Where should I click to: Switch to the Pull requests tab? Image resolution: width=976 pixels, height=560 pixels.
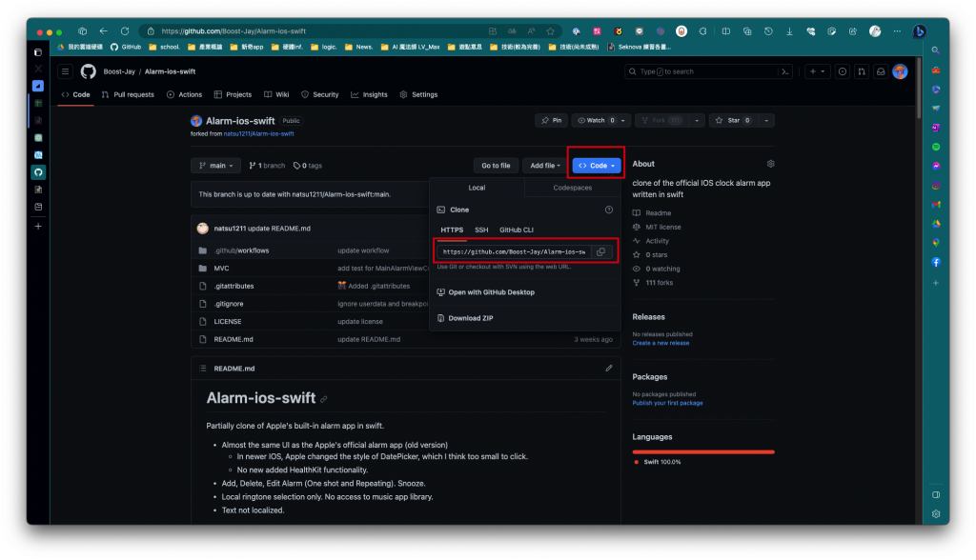click(x=128, y=94)
